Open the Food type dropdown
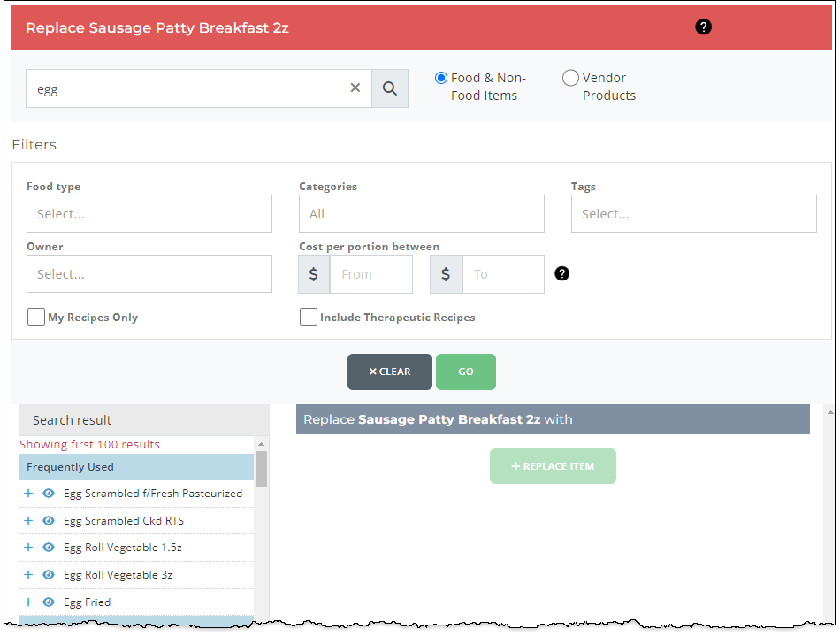The width and height of the screenshot is (840, 636). pyautogui.click(x=149, y=213)
